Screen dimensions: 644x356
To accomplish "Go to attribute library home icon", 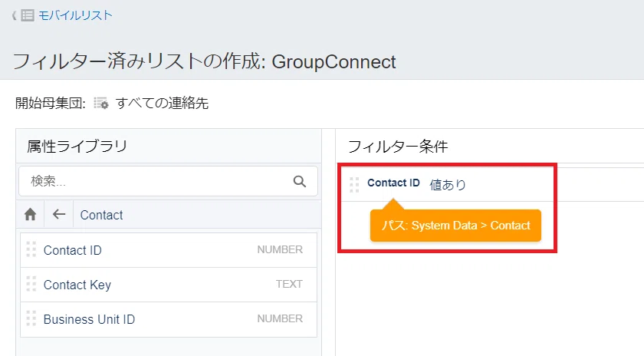I will (x=31, y=214).
